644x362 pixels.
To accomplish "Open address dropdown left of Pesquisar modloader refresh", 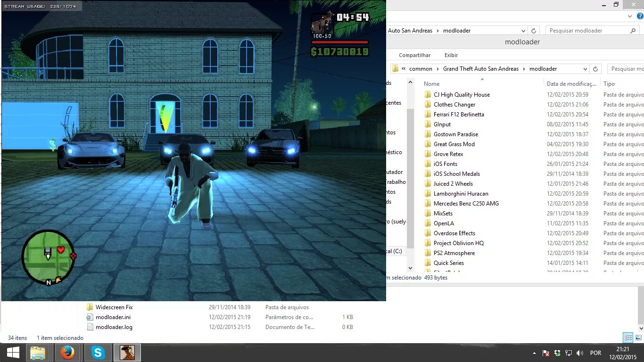I will [x=523, y=31].
